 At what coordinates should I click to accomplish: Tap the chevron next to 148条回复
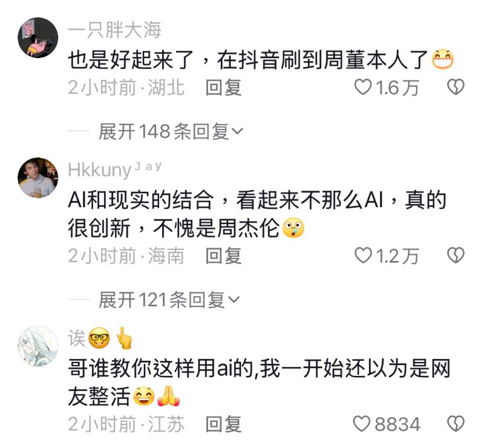coord(237,131)
